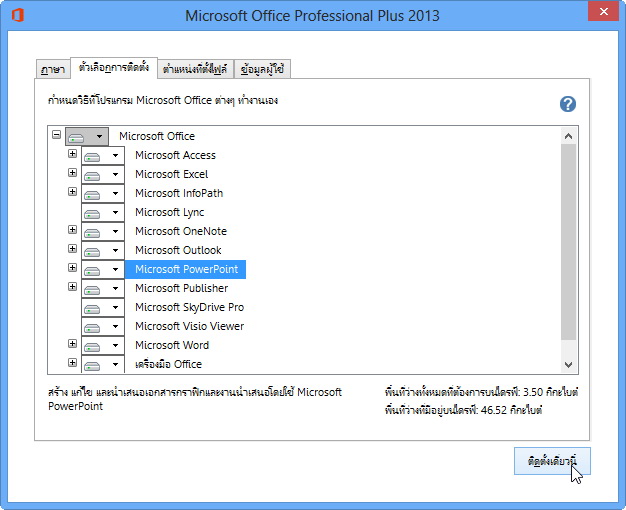The height and width of the screenshot is (510, 626).
Task: Open install option dropdown arrow for Microsoft Access
Action: tap(115, 155)
